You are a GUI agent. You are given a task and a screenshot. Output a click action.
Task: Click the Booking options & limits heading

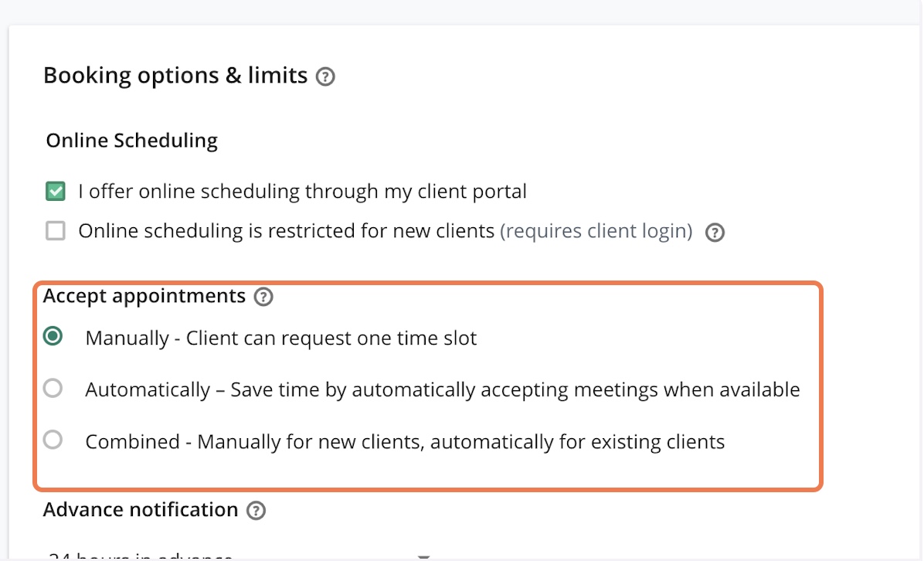[x=175, y=76]
